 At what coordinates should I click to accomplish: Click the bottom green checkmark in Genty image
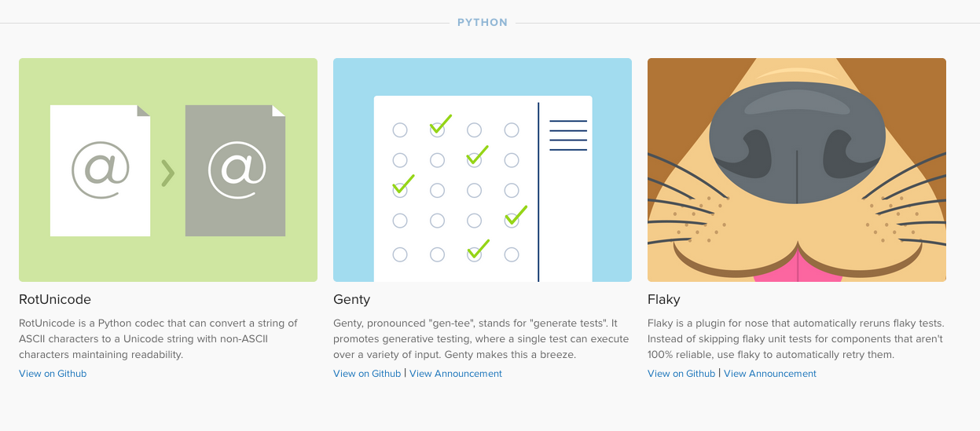pos(478,250)
